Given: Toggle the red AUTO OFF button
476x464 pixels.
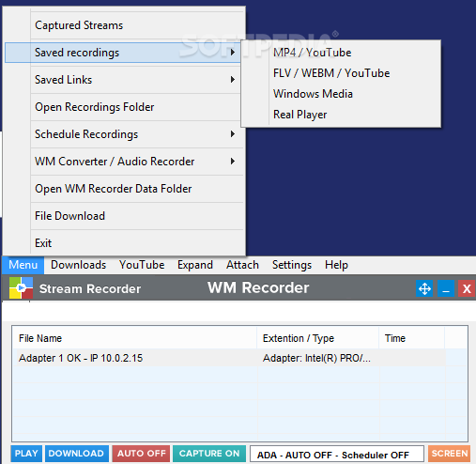Looking at the screenshot, I should 141,454.
